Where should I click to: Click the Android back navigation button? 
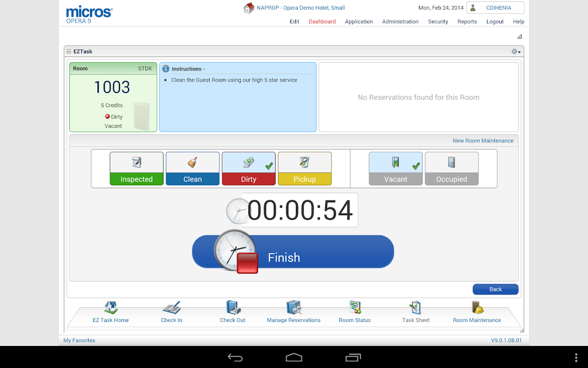(x=235, y=357)
